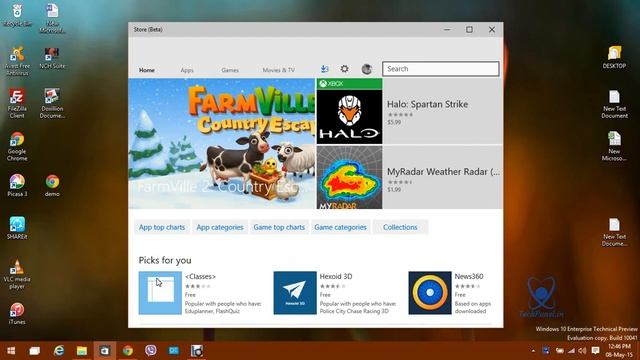Select SHAREit desktop icon

click(x=17, y=228)
